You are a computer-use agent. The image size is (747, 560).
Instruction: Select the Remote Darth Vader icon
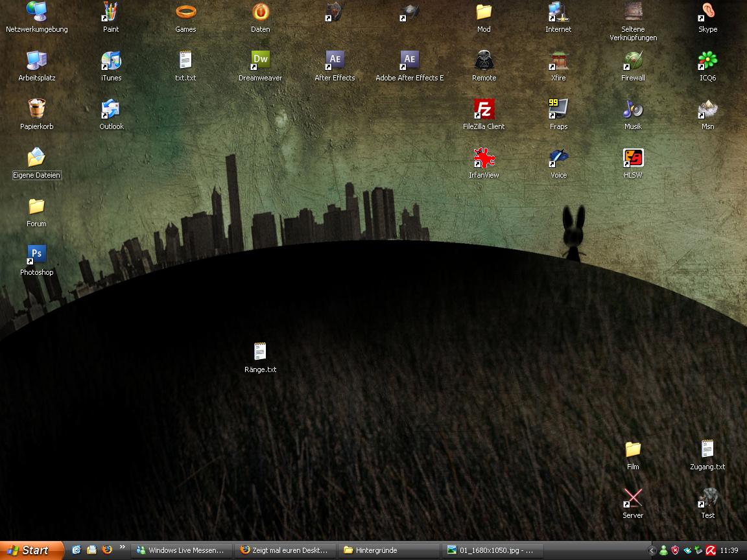[484, 61]
